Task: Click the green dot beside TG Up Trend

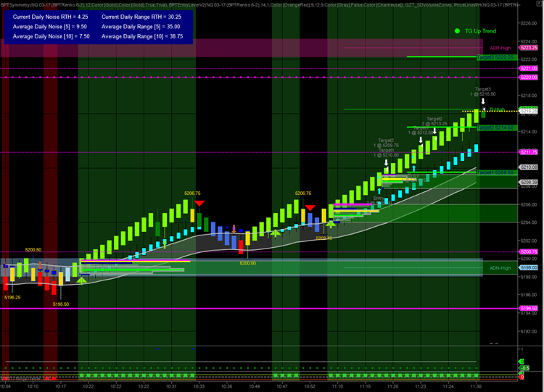Action: click(457, 31)
